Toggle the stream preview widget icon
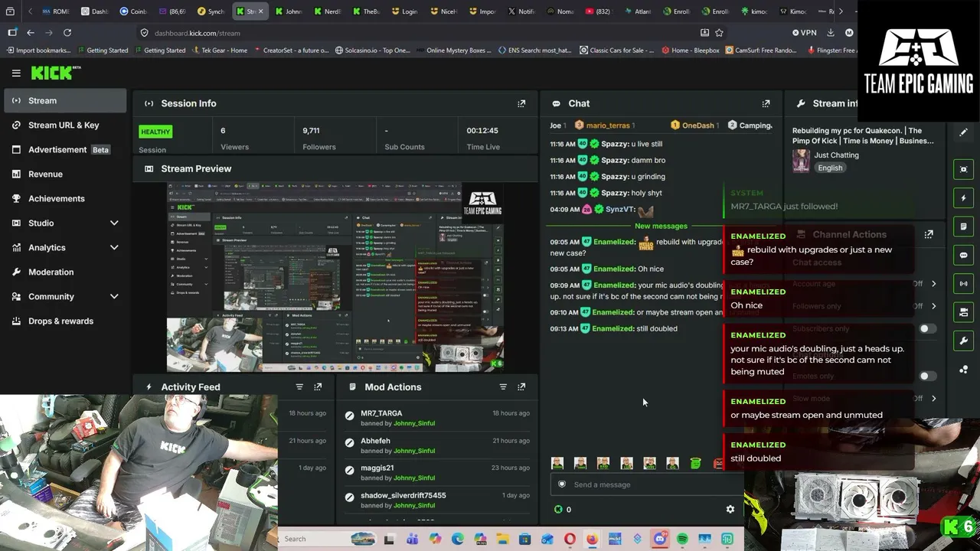This screenshot has width=980, height=551. tap(963, 169)
